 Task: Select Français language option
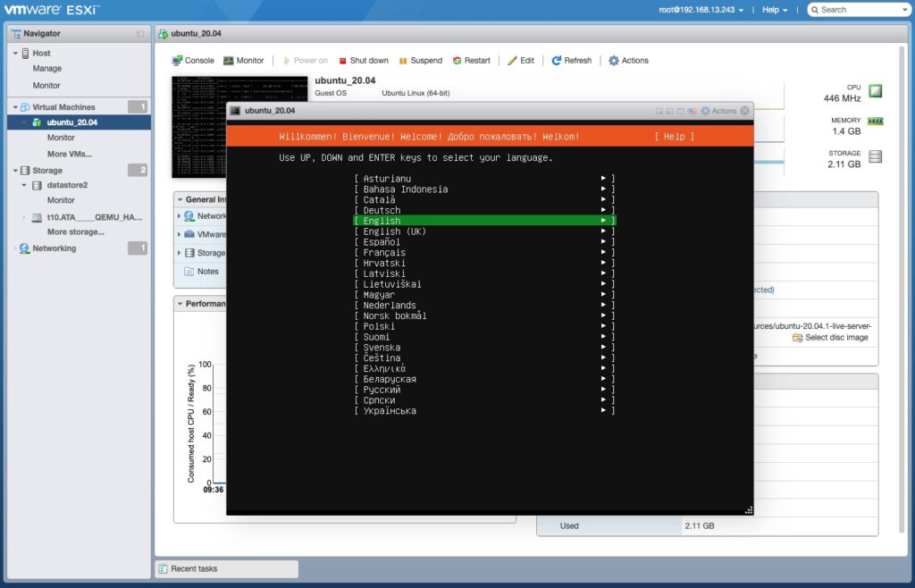pyautogui.click(x=484, y=252)
